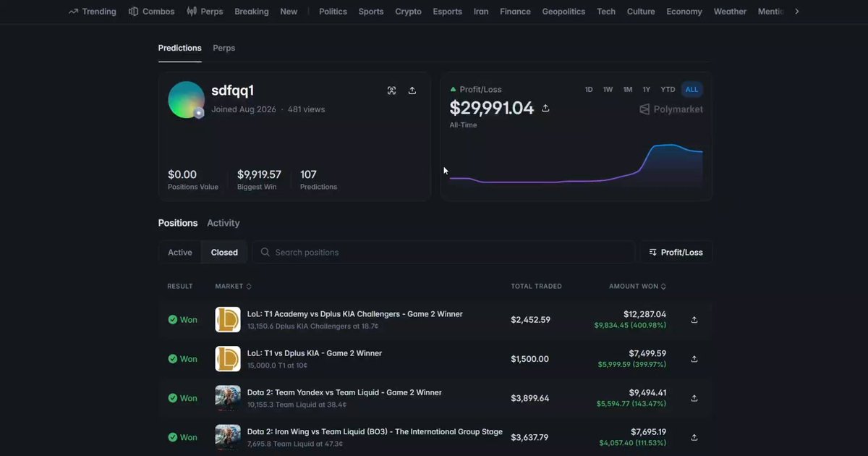
Task: Open the Positions section tab
Action: [x=178, y=223]
